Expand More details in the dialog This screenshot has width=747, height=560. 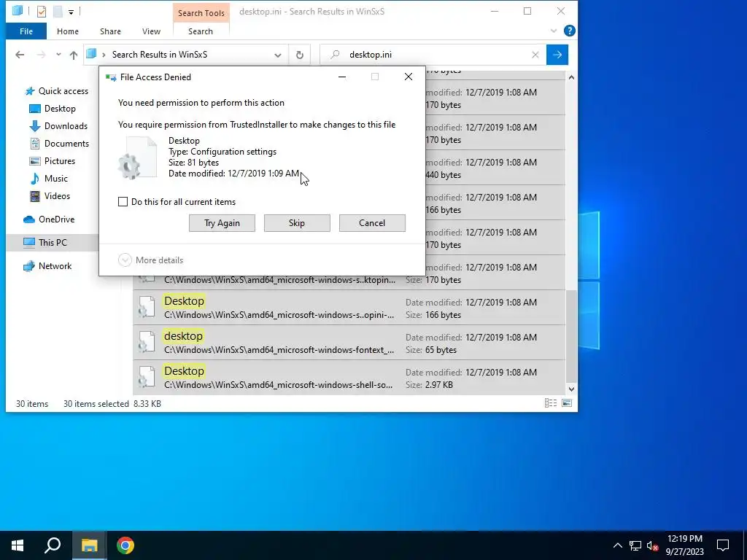(151, 260)
